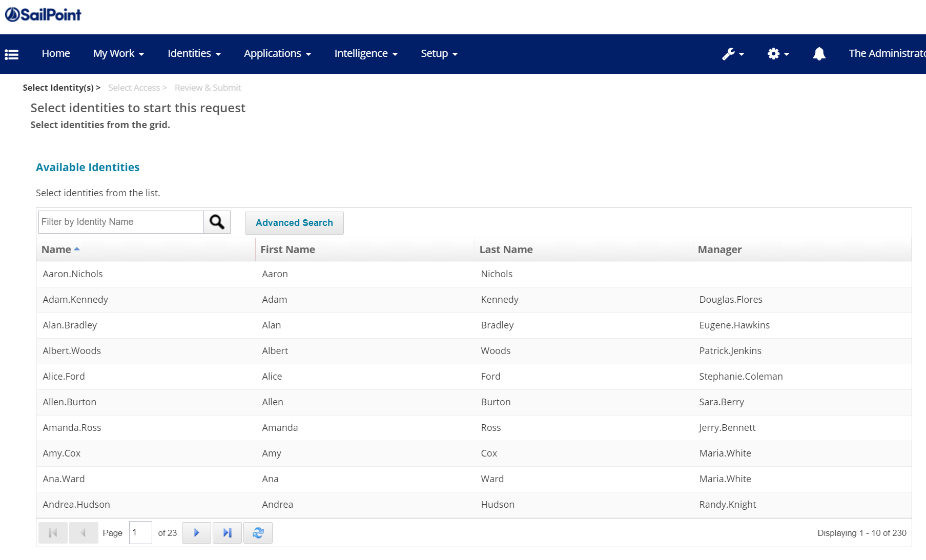
Task: Expand the Setup dropdown menu
Action: (439, 53)
